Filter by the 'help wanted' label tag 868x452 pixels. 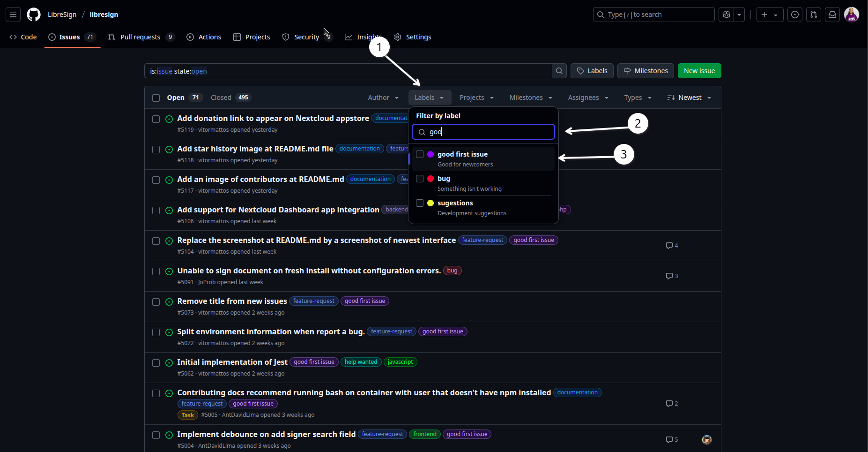pyautogui.click(x=361, y=362)
